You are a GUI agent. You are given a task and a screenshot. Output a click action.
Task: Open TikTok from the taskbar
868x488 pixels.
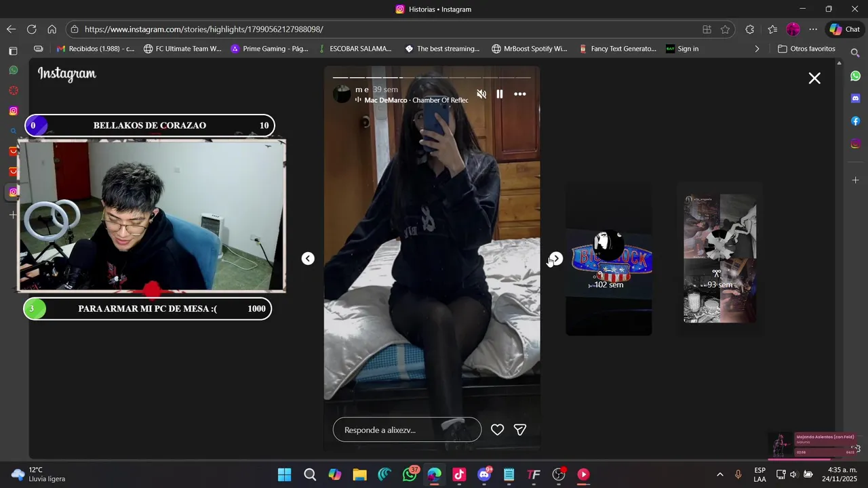click(459, 474)
